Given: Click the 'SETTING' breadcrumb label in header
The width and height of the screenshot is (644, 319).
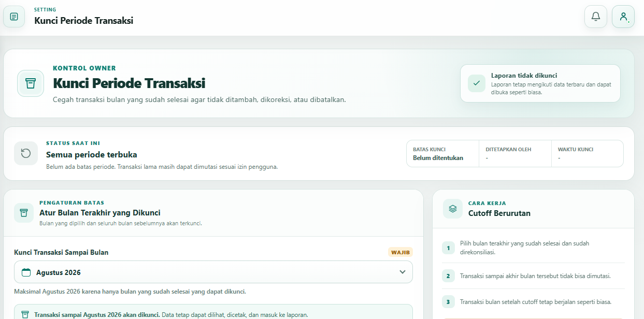Looking at the screenshot, I should coord(46,10).
